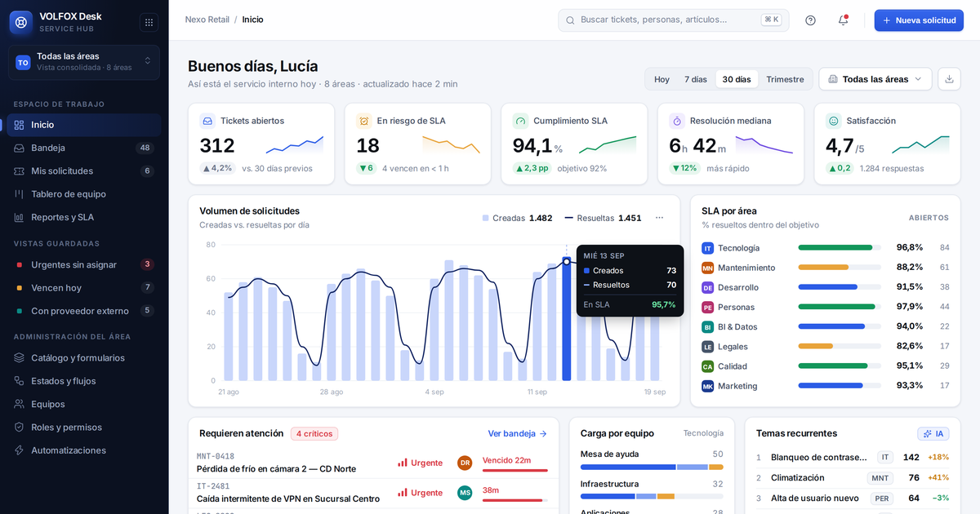Image resolution: width=980 pixels, height=514 pixels.
Task: Select the 7 días time range
Action: (696, 79)
